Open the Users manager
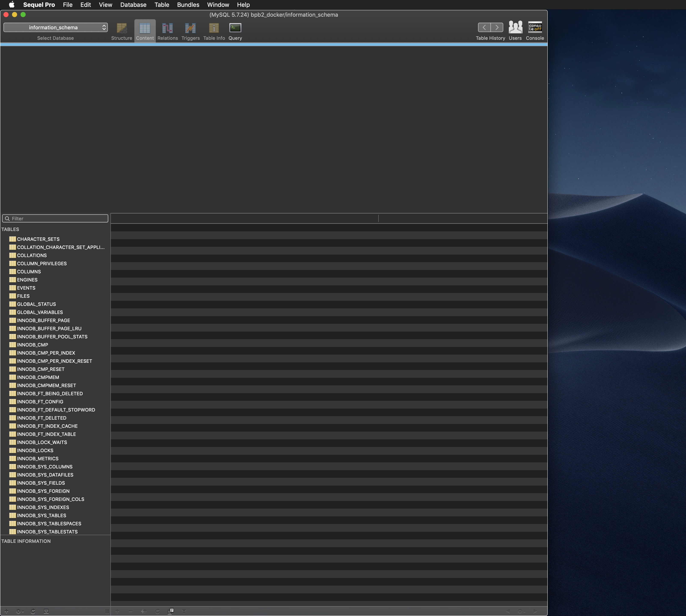Image resolution: width=686 pixels, height=616 pixels. pyautogui.click(x=515, y=31)
